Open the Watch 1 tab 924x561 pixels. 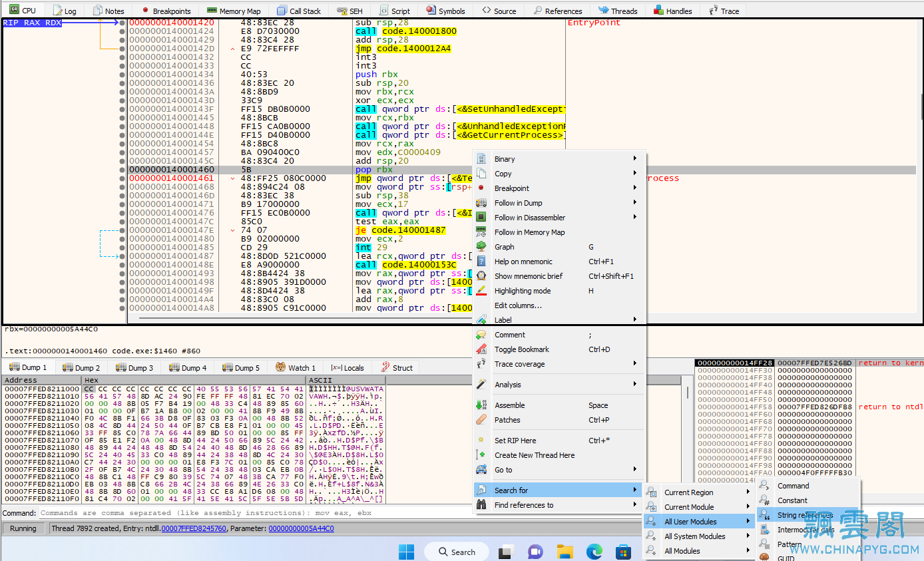pos(296,367)
